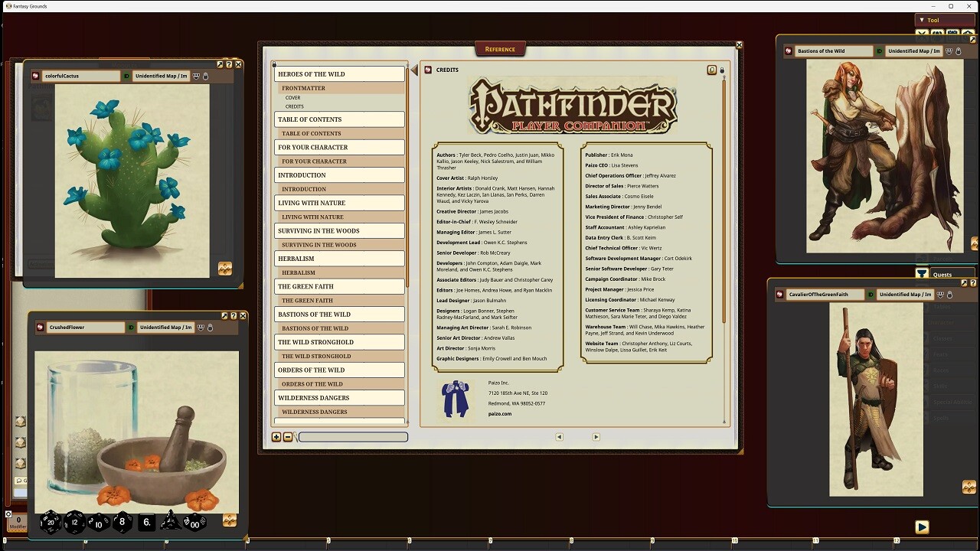Toggle the lock on the Credits reference page
980x551 pixels.
721,70
